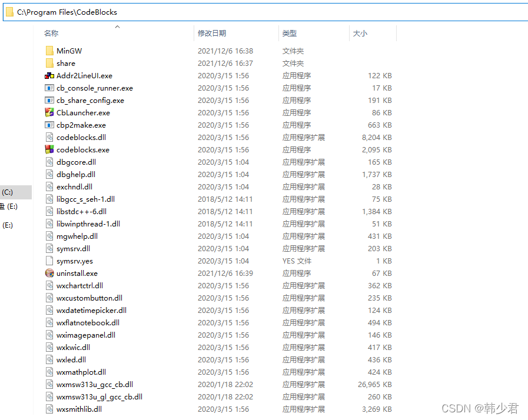Select the cb_console_runner.exe file name
Image resolution: width=528 pixels, height=420 pixels.
[95, 88]
